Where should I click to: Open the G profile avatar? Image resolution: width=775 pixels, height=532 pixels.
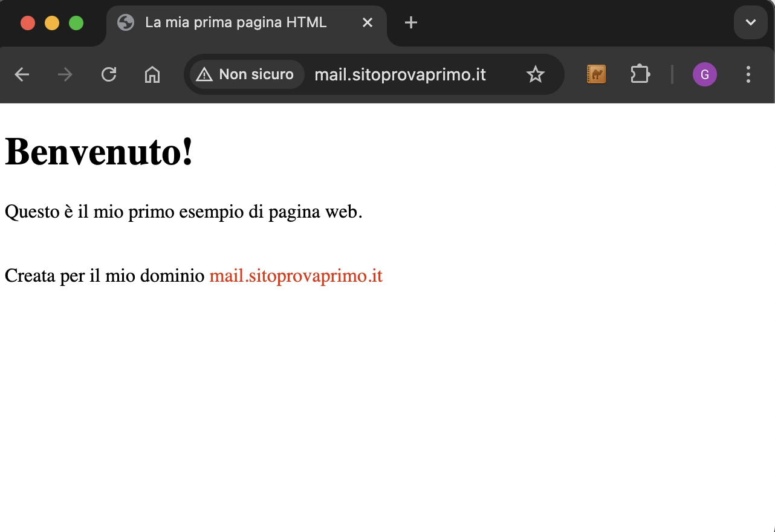click(704, 74)
